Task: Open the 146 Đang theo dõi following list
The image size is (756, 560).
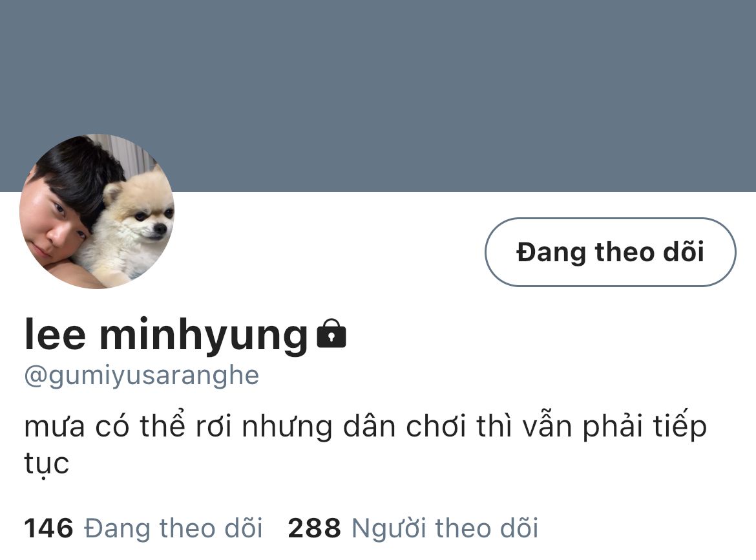Action: [143, 528]
